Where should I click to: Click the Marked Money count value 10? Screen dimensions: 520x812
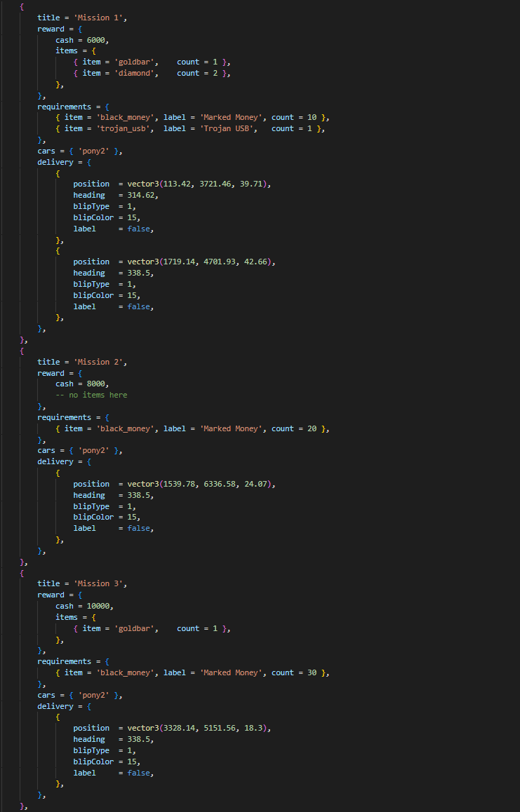click(x=312, y=117)
